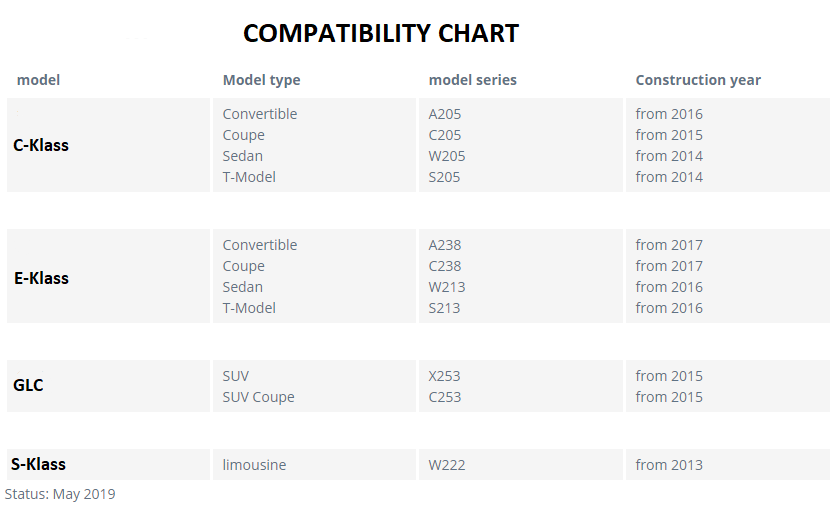Click the X253 series entry
This screenshot has width=840, height=509.
pos(444,376)
